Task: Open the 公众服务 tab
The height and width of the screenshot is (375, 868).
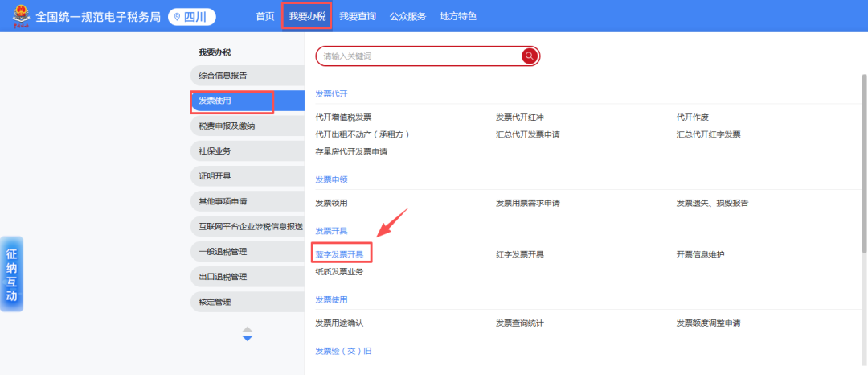Action: coord(408,17)
